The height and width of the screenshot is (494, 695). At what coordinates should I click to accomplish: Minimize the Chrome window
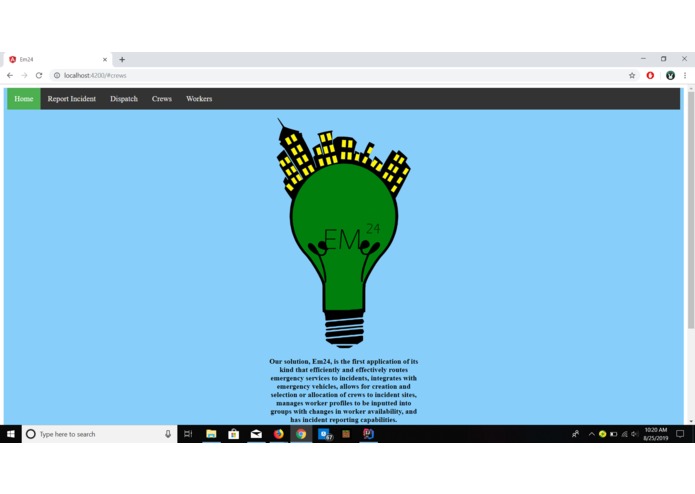click(643, 58)
